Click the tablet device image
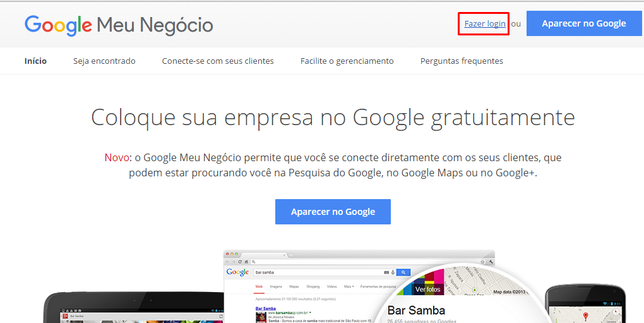 click(x=133, y=307)
